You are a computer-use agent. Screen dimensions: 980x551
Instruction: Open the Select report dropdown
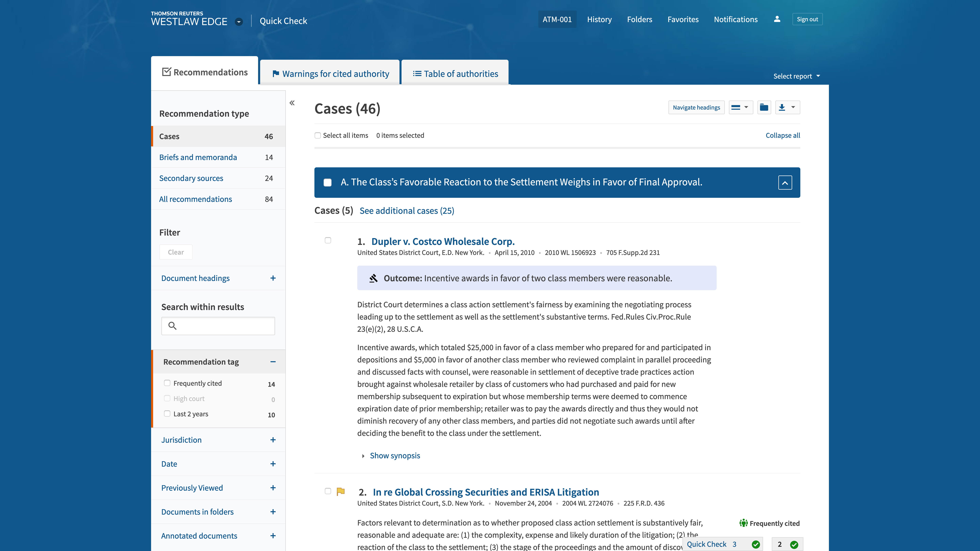click(x=796, y=76)
